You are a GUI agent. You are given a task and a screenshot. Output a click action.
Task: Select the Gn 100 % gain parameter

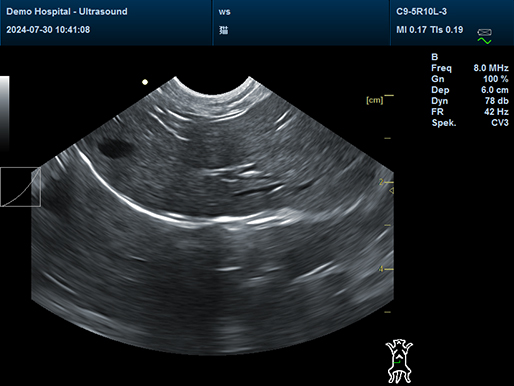pos(470,79)
